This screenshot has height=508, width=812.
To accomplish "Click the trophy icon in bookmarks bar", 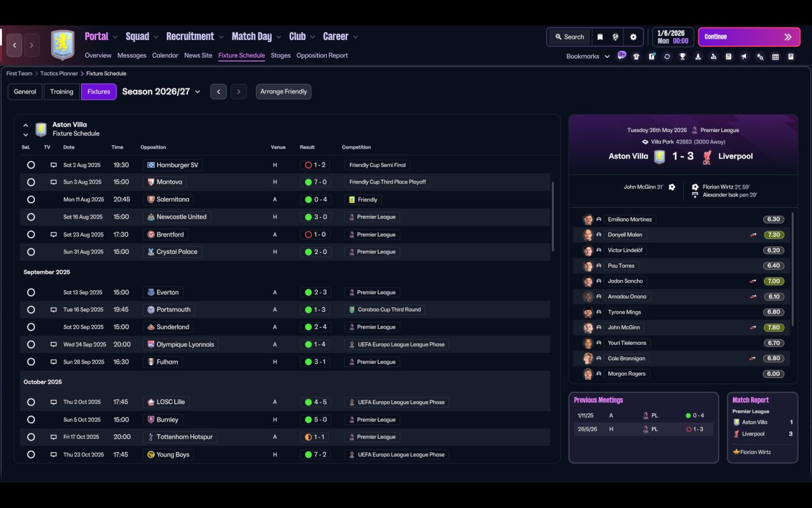I will pyautogui.click(x=683, y=57).
